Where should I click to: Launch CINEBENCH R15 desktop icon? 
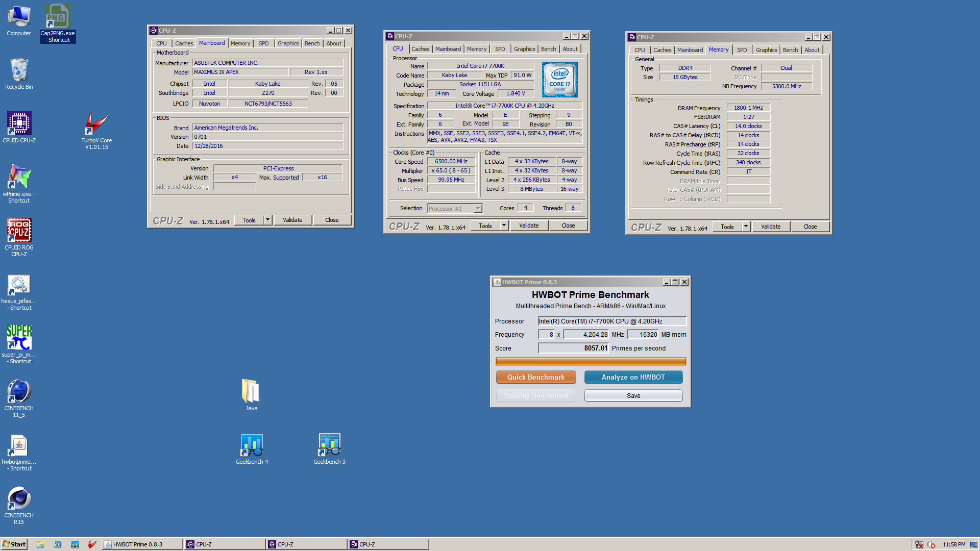pyautogui.click(x=19, y=505)
